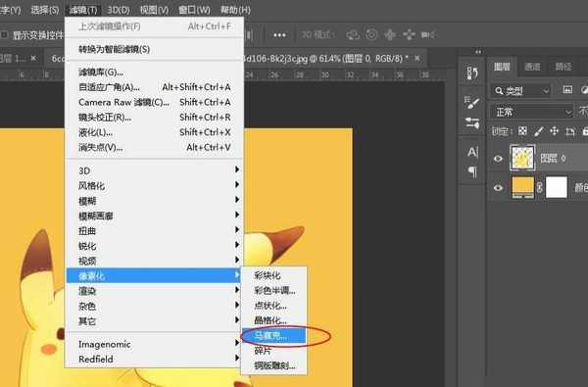
Task: Choose 彩色半调... filter
Action: [273, 290]
